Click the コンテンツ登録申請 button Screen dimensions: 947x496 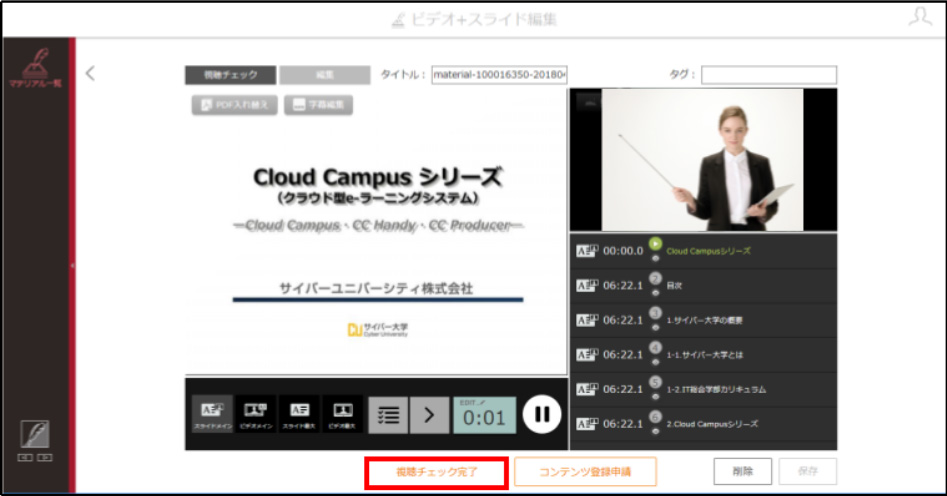point(585,472)
